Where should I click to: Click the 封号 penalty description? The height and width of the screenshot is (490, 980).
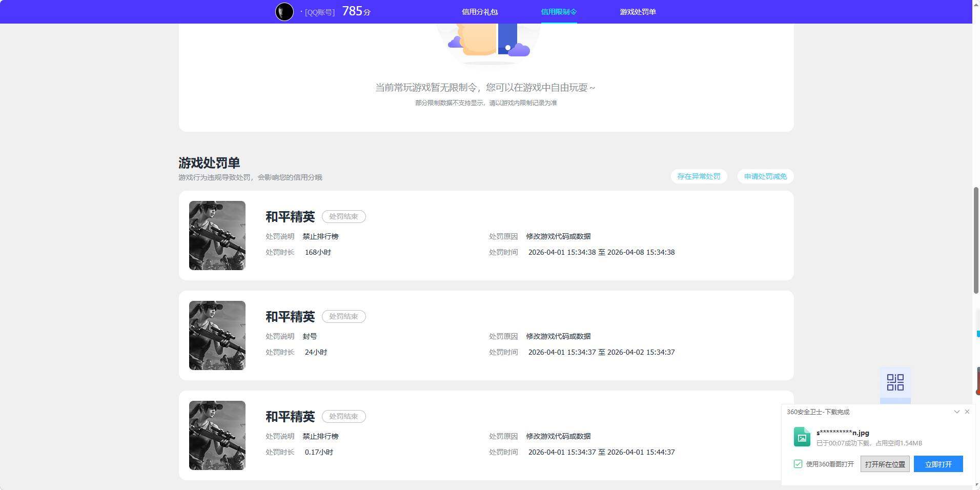tap(310, 336)
